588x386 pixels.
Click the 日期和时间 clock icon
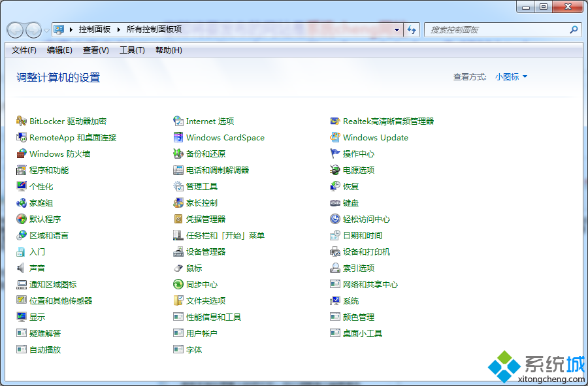(x=335, y=235)
